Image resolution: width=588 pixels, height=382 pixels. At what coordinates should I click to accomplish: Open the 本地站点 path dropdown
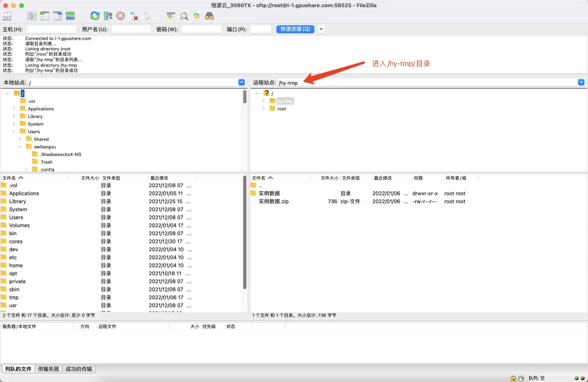241,82
